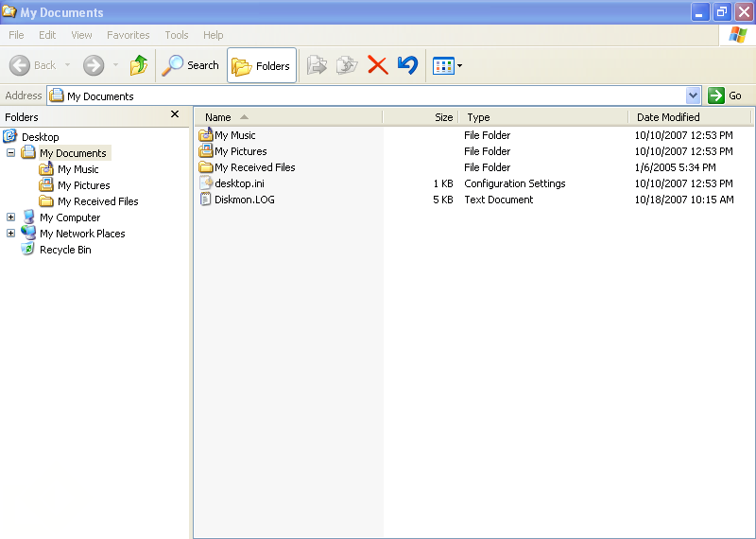The width and height of the screenshot is (756, 539).
Task: Click the blue Undo arrow icon
Action: point(408,65)
